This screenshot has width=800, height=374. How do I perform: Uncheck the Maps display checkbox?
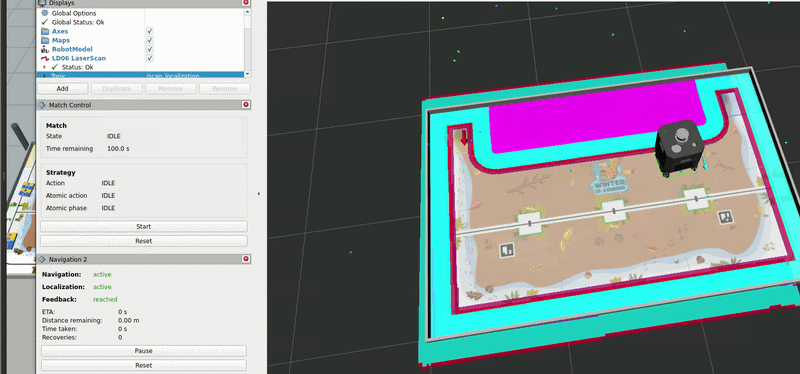tap(149, 40)
